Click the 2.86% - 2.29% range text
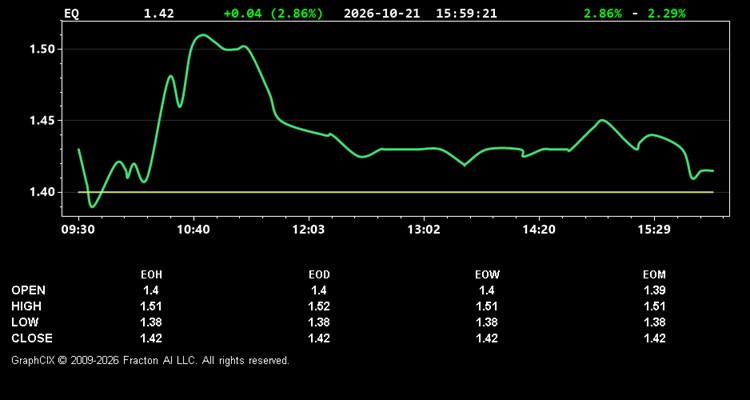 635,13
